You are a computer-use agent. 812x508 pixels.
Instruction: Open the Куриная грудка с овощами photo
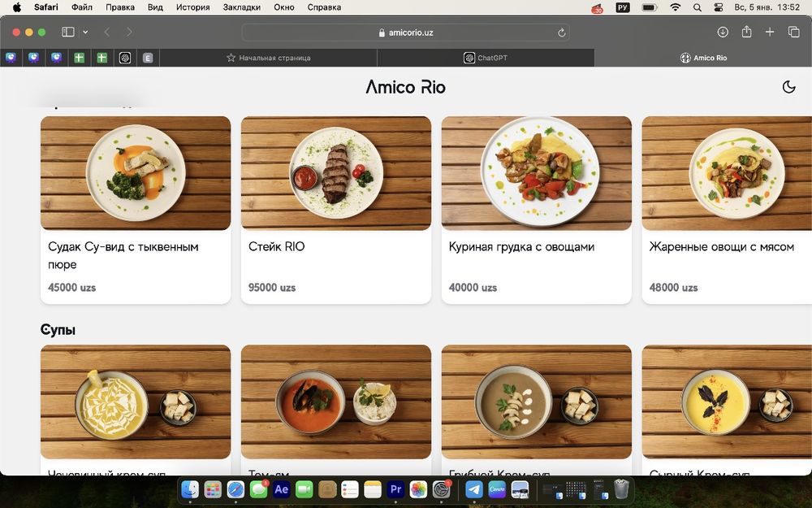[x=537, y=173]
